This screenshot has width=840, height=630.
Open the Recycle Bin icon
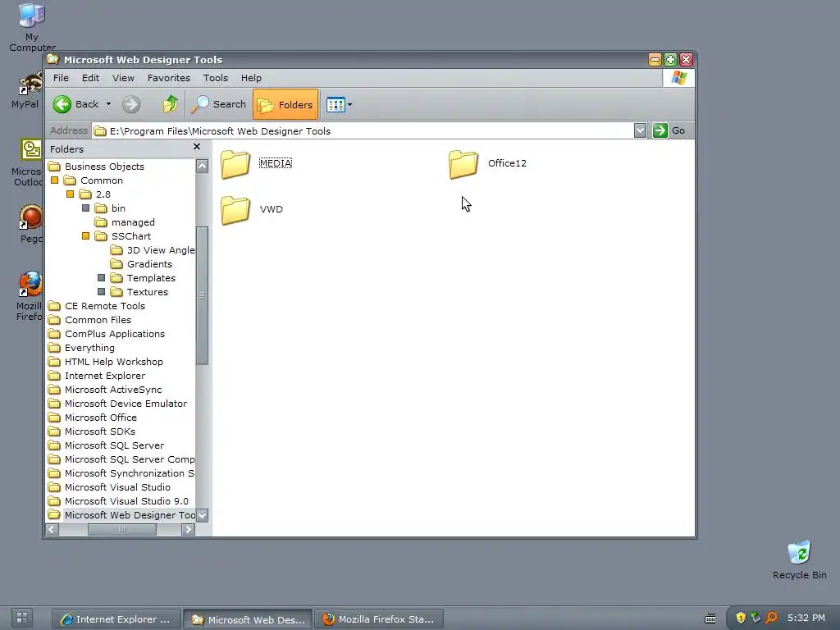coord(799,560)
